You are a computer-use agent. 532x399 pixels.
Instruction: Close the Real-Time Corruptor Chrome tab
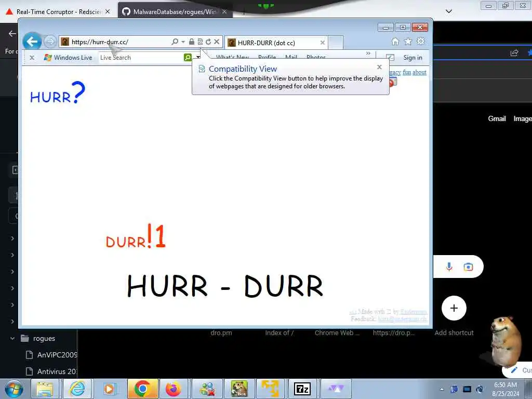click(x=108, y=11)
